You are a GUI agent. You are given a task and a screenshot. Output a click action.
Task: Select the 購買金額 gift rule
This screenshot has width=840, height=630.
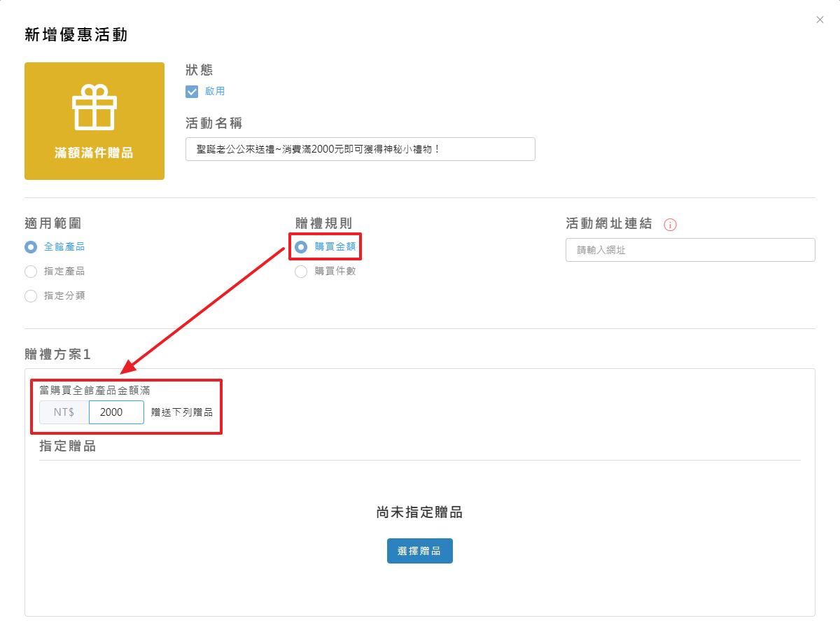pyautogui.click(x=301, y=247)
